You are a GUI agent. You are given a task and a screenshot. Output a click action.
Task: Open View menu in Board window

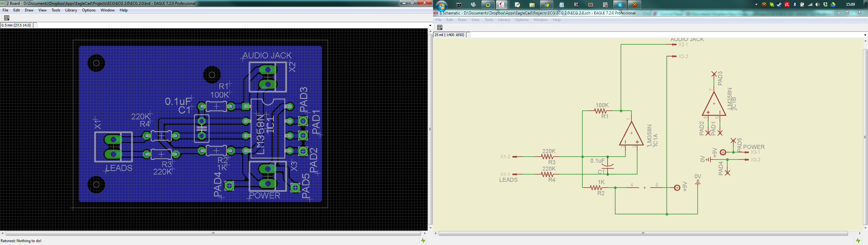point(42,10)
